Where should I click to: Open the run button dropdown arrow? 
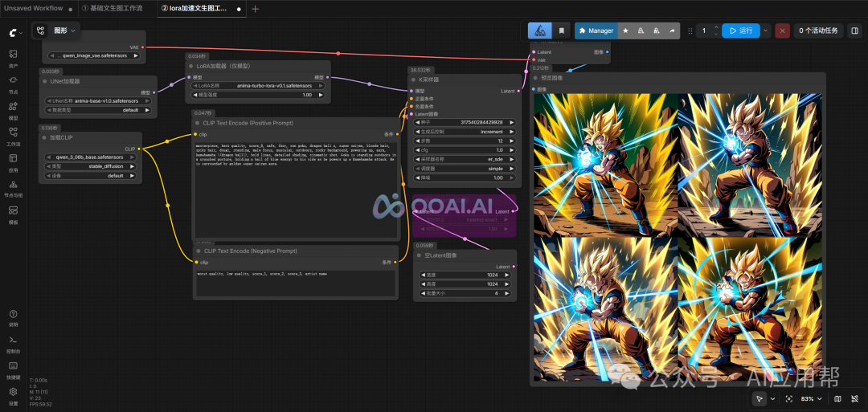pyautogui.click(x=766, y=31)
